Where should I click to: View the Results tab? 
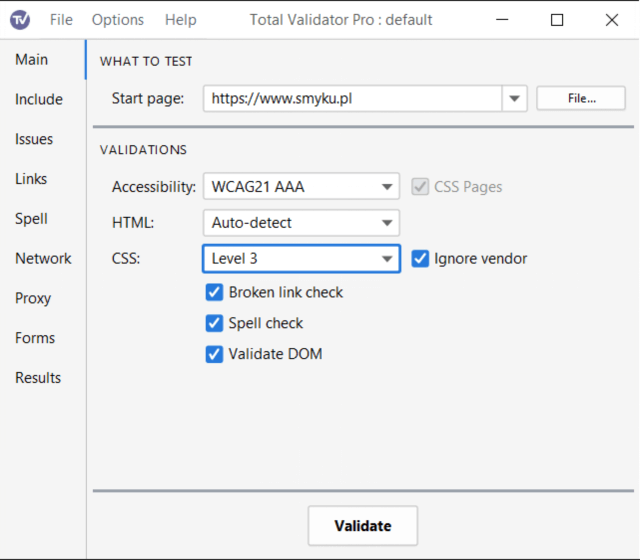[x=38, y=378]
